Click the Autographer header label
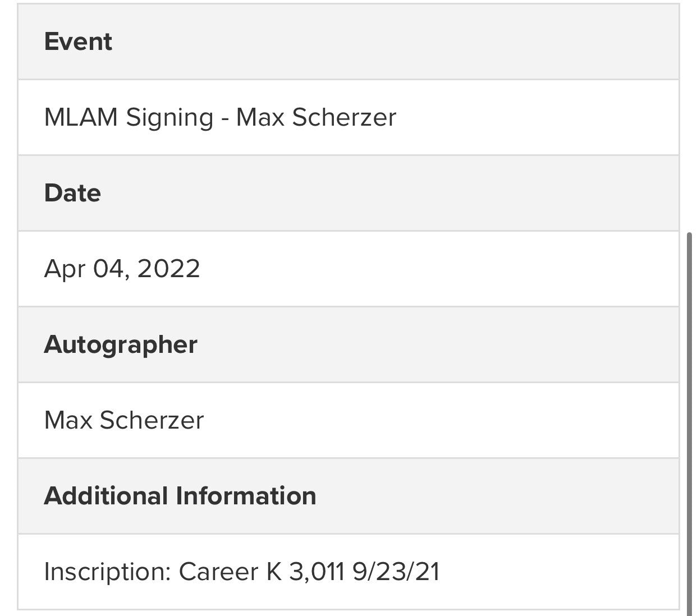The height and width of the screenshot is (616, 697). 121,344
